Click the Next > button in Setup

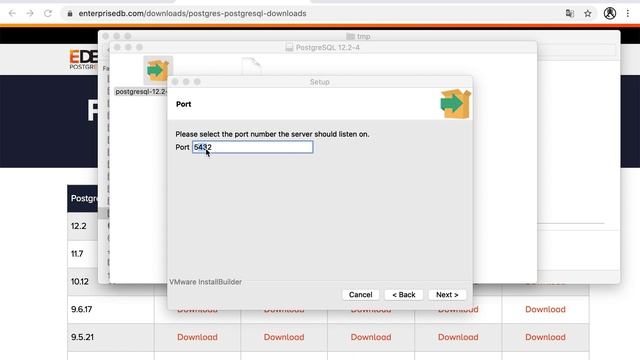coord(447,295)
